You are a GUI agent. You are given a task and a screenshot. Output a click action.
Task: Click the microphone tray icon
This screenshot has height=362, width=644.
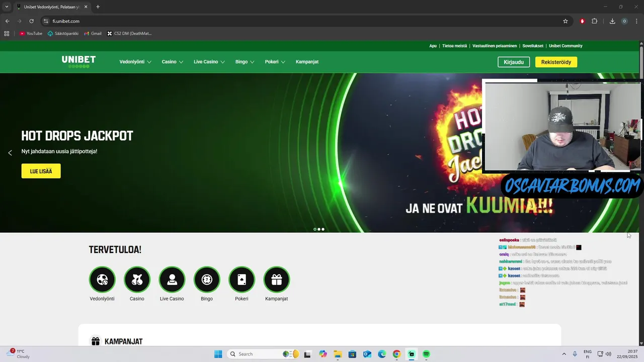(x=575, y=354)
